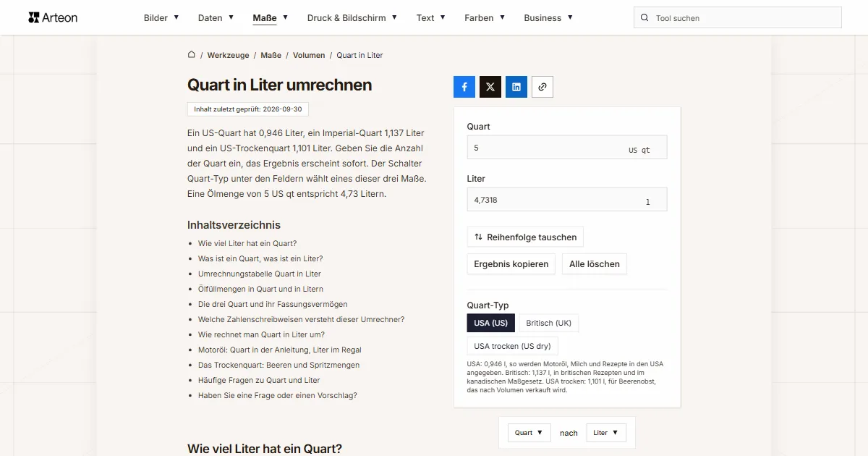Viewport: 868px width, 456px height.
Task: Open the Bilder menu
Action: coord(161,18)
